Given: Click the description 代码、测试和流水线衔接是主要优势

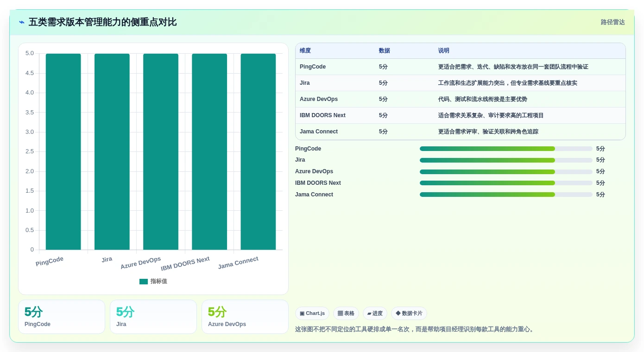Looking at the screenshot, I should tap(483, 99).
